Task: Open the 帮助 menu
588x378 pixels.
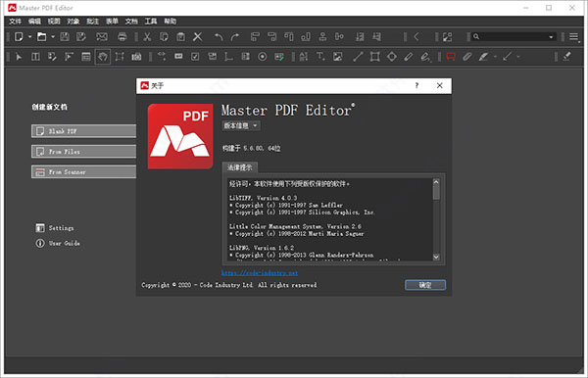Action: (170, 21)
